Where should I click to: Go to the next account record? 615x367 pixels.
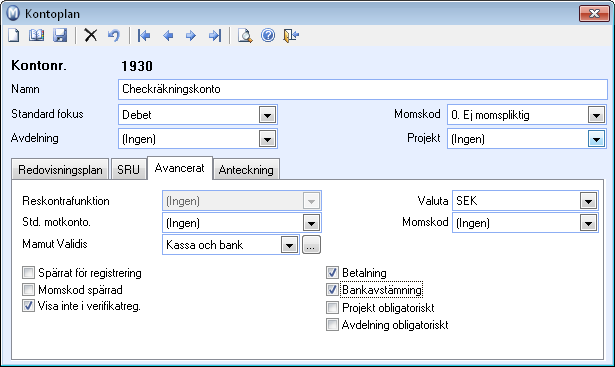point(191,36)
